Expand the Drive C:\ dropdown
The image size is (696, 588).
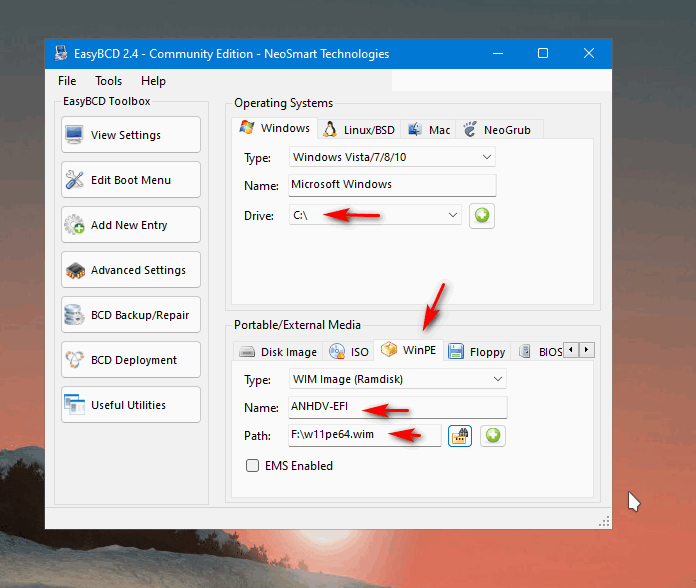click(376, 215)
